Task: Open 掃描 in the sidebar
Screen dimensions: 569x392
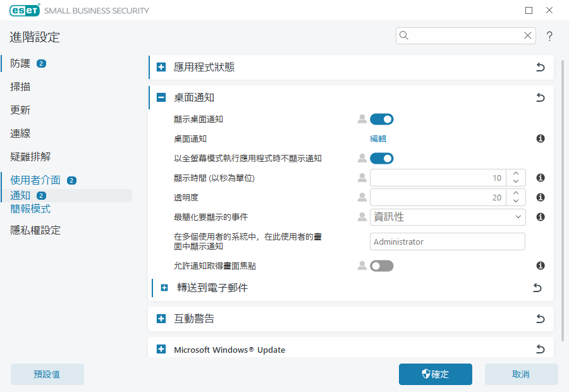Action: [20, 87]
